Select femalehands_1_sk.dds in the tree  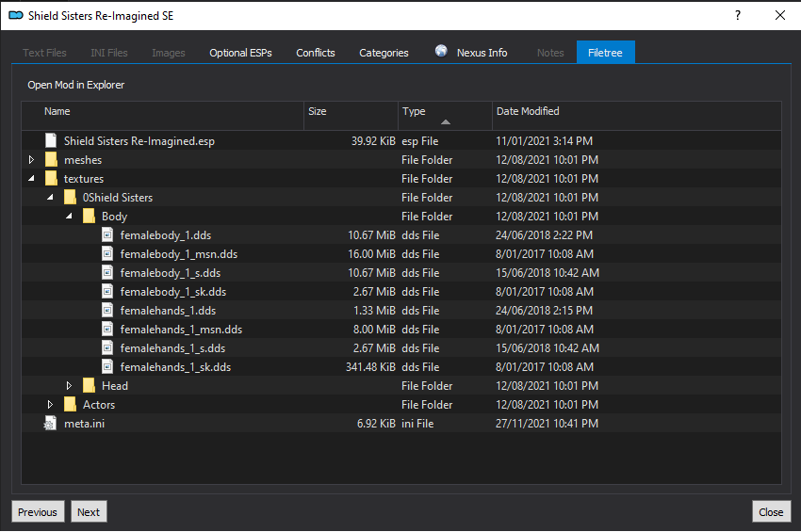click(x=175, y=366)
